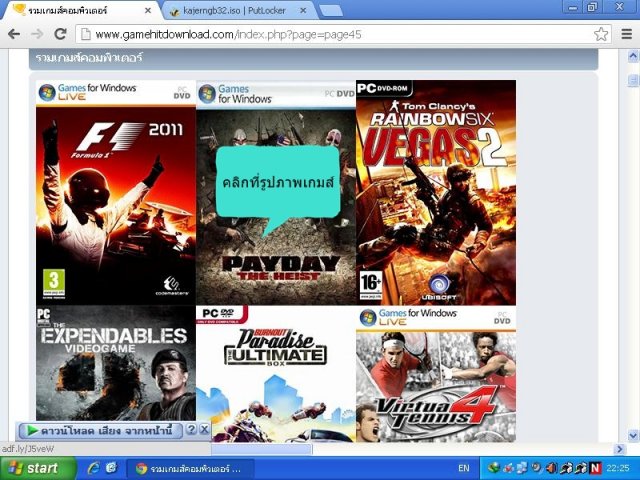Click the browser Forward arrow

pos(37,34)
